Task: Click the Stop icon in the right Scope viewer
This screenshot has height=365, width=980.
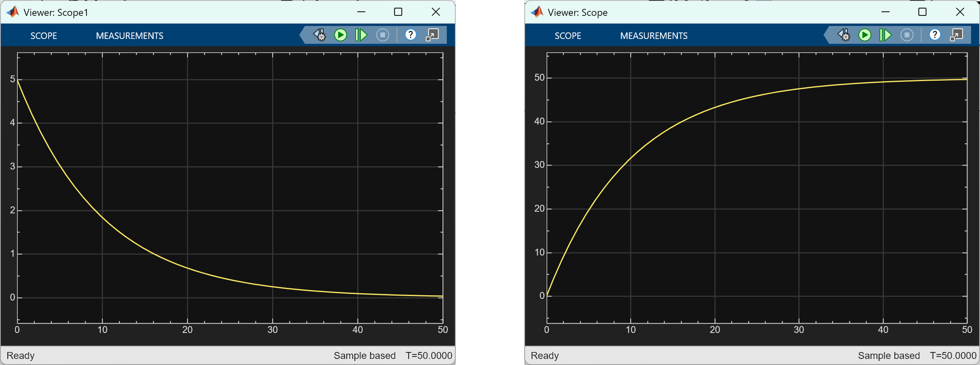Action: pyautogui.click(x=907, y=35)
